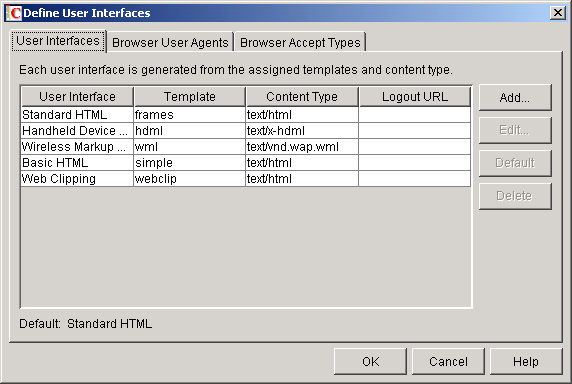Click the Edit... button
Viewport: 572px width, 384px height.
coord(515,130)
